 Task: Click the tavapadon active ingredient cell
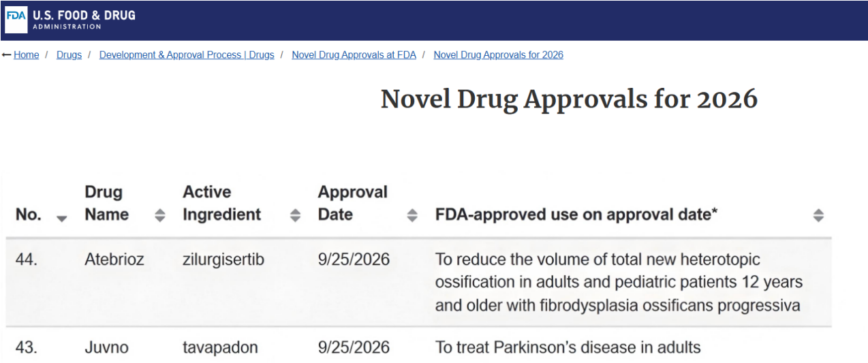click(220, 347)
